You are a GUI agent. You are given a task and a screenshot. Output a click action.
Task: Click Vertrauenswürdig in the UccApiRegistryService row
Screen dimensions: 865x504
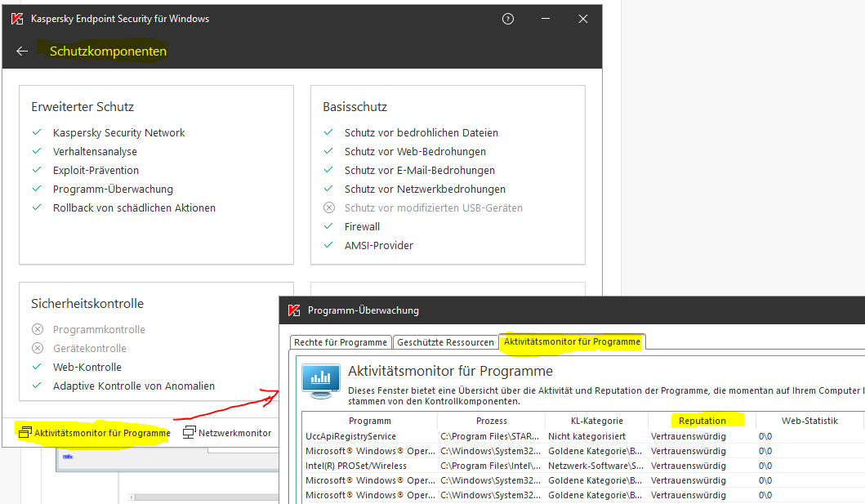pyautogui.click(x=689, y=436)
